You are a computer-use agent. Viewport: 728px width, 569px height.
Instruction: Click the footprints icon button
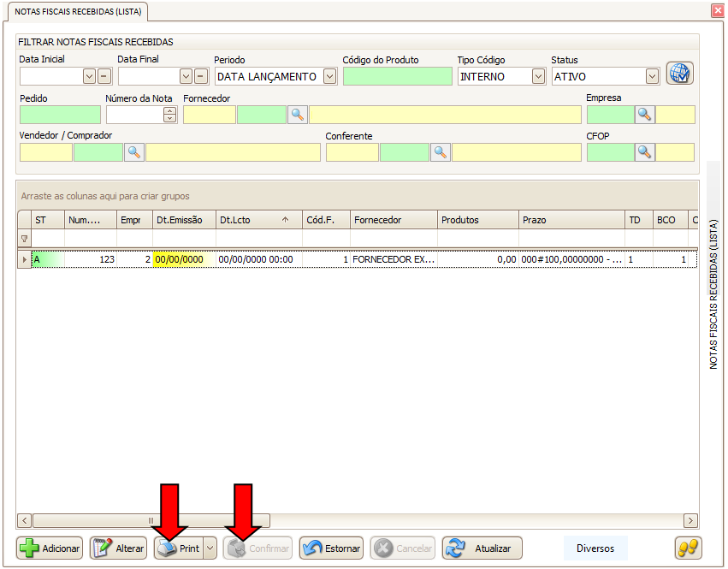click(688, 548)
